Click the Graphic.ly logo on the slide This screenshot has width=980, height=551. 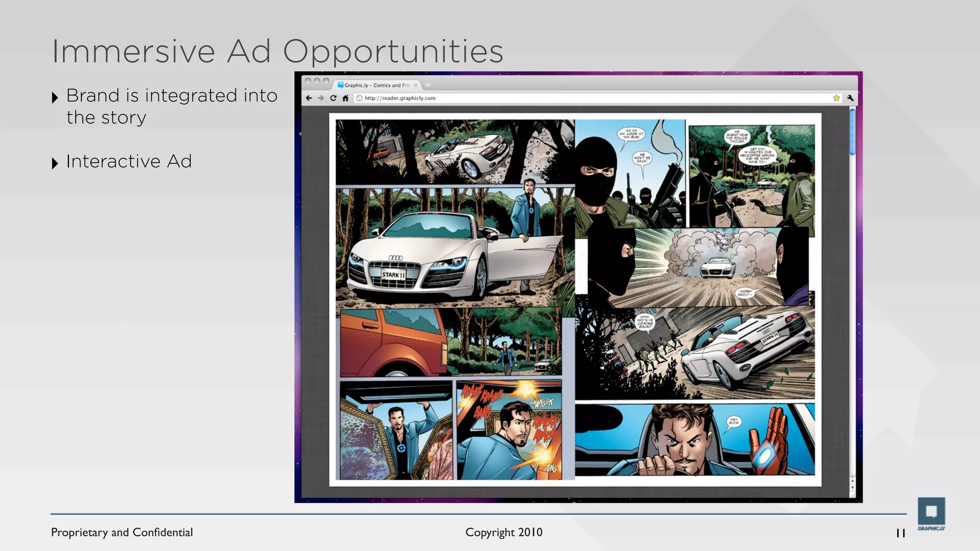(x=931, y=514)
